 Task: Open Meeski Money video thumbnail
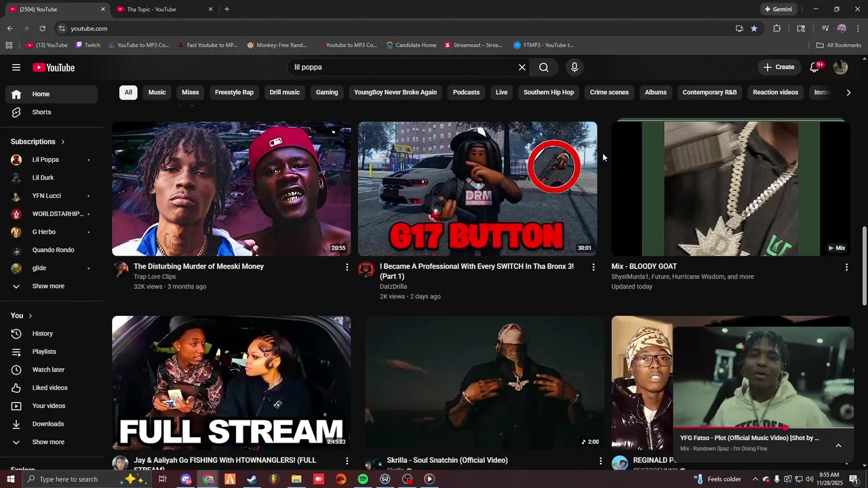point(231,188)
